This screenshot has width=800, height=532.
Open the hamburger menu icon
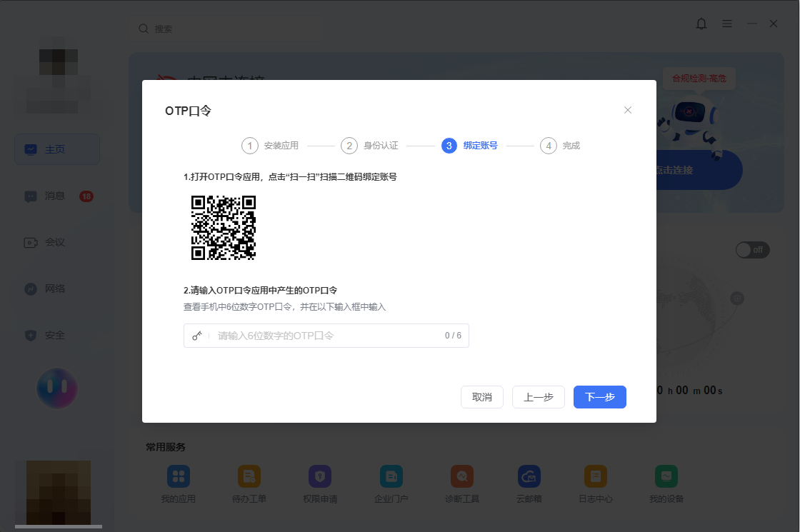727,24
